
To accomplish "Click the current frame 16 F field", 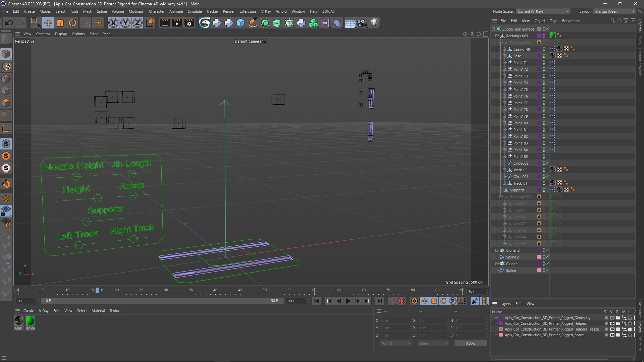I will (x=478, y=291).
